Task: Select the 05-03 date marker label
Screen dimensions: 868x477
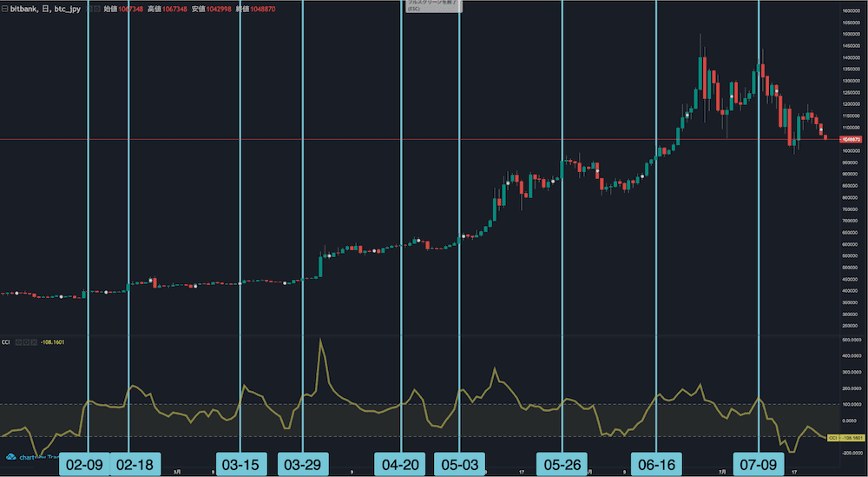Action: [459, 464]
